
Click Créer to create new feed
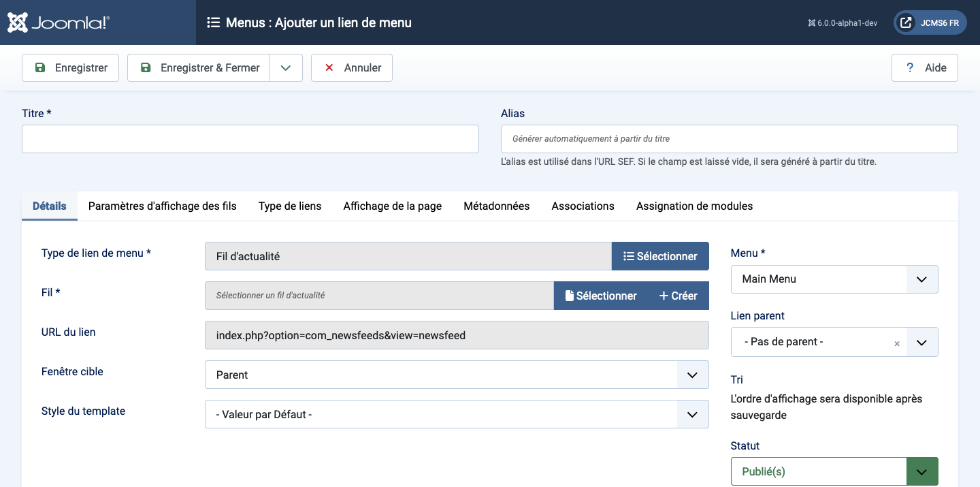click(678, 296)
